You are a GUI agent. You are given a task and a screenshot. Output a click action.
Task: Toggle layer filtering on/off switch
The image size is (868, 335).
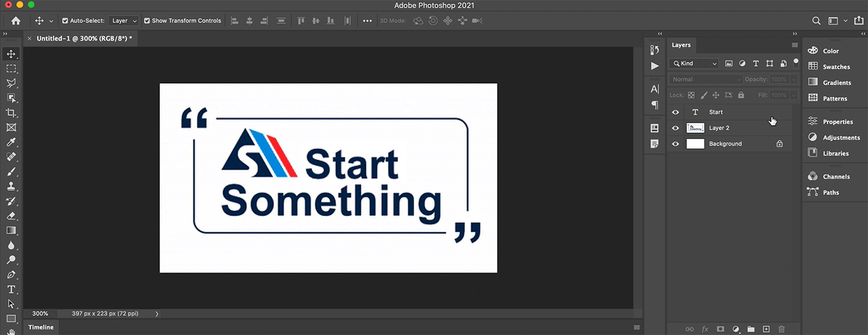(x=796, y=62)
